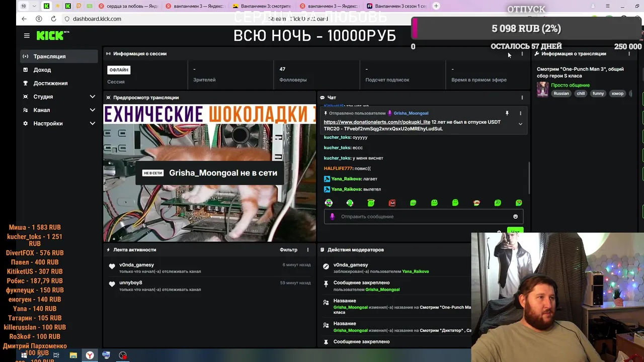Open the activity feed three-dot menu
The image size is (644, 362).
pos(308,250)
